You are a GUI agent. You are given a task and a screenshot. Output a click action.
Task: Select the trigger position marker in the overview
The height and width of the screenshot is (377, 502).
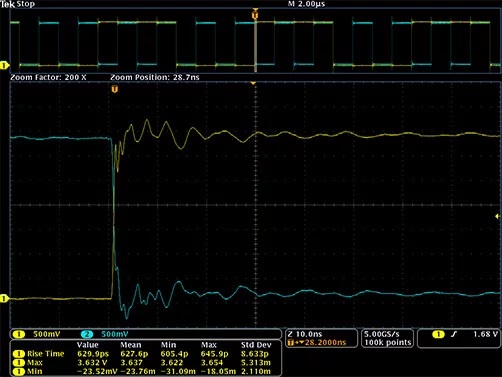(x=255, y=15)
